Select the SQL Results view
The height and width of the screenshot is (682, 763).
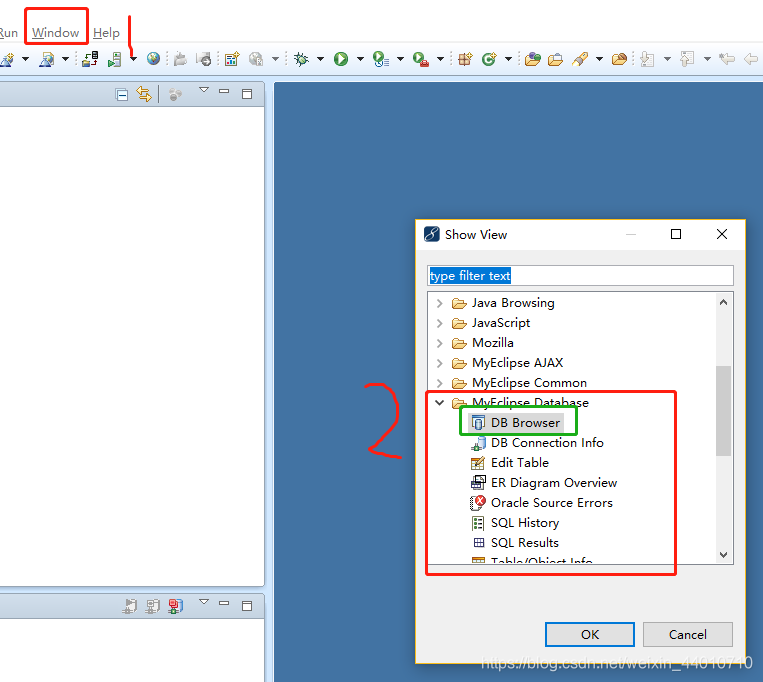click(515, 542)
